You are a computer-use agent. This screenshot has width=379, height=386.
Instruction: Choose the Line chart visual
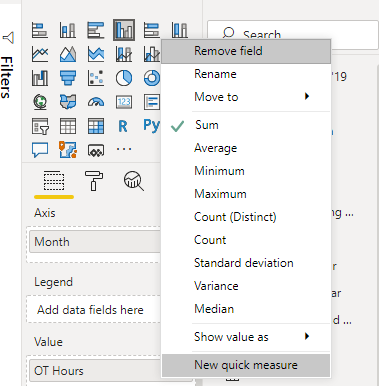click(40, 54)
